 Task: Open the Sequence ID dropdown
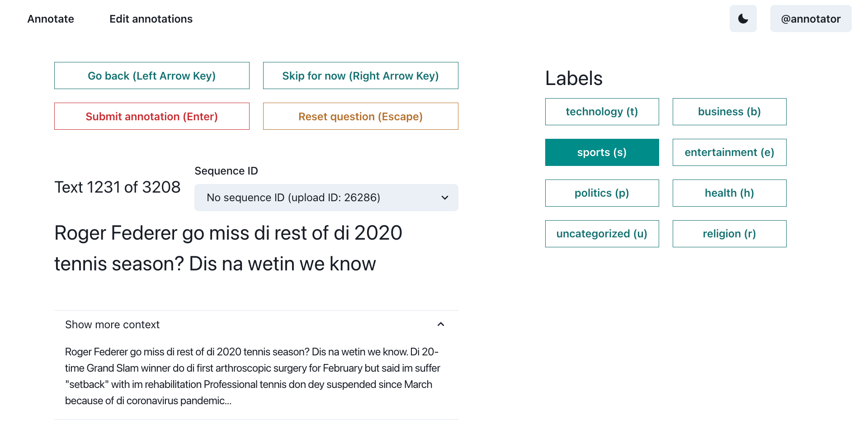(x=326, y=198)
